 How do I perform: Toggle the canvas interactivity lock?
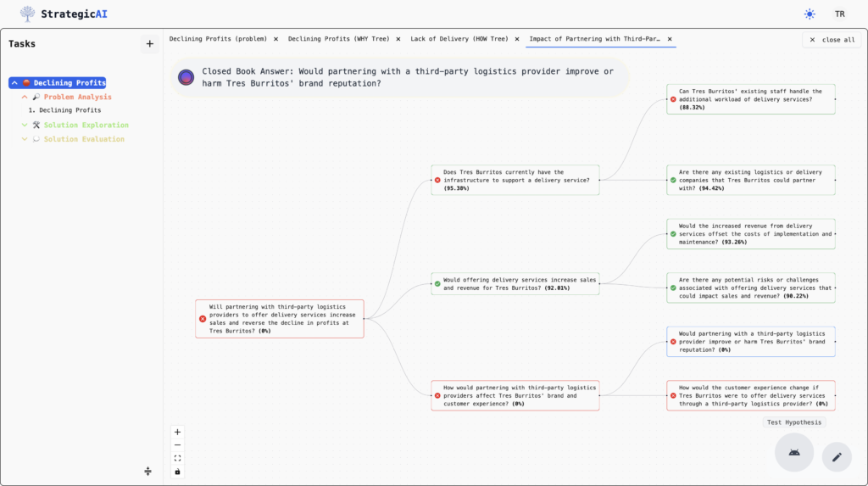[x=177, y=472]
